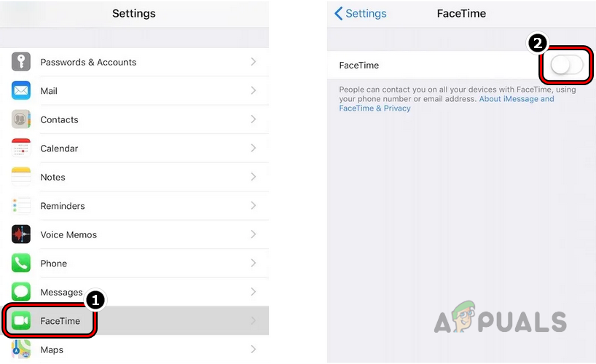Tap the green Phone app icon

pyautogui.click(x=21, y=264)
